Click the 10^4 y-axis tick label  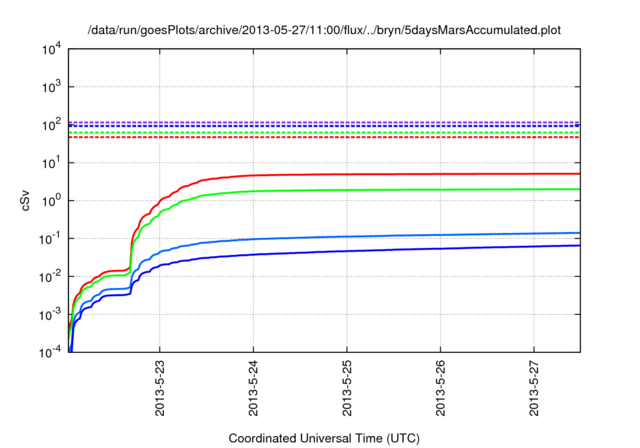tap(51, 50)
